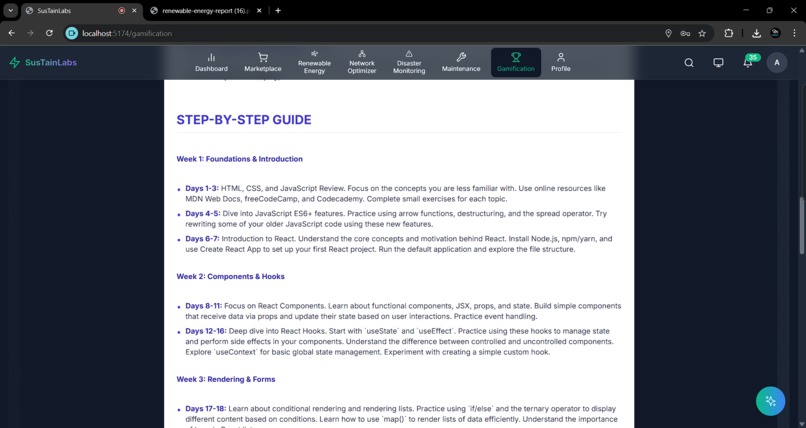Close the renewable-energy-report tab

(259, 11)
